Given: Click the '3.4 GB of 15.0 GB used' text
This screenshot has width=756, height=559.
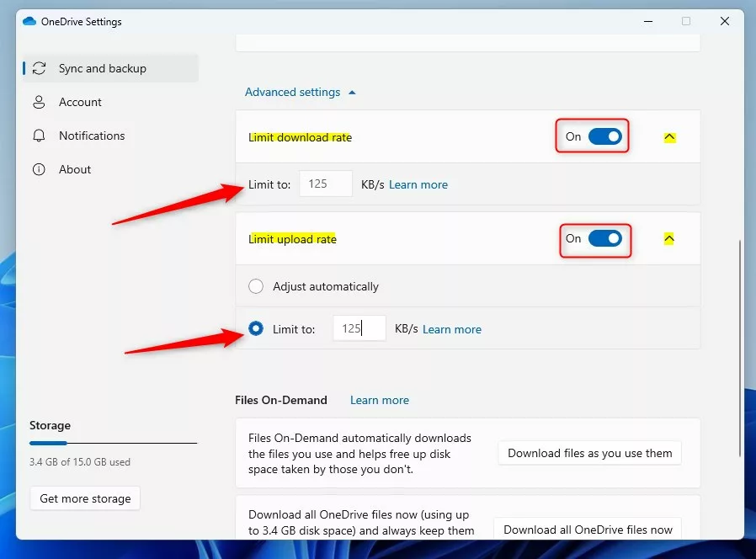Looking at the screenshot, I should (79, 461).
